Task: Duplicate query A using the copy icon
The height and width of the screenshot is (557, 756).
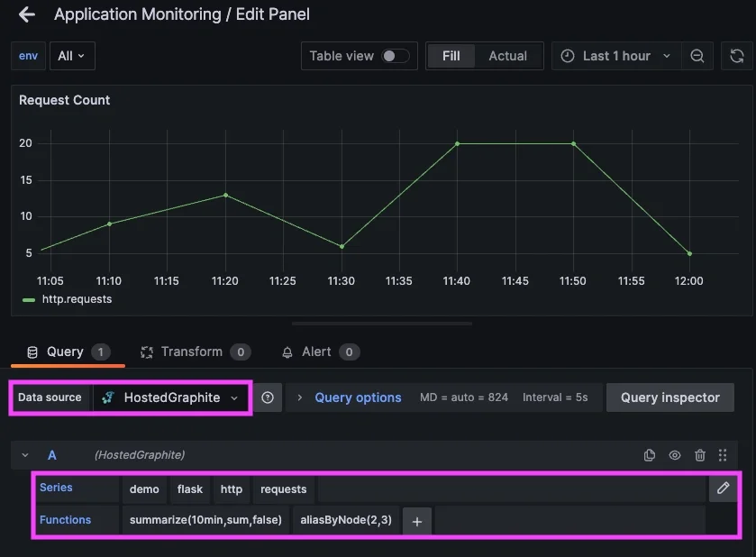Action: click(650, 455)
